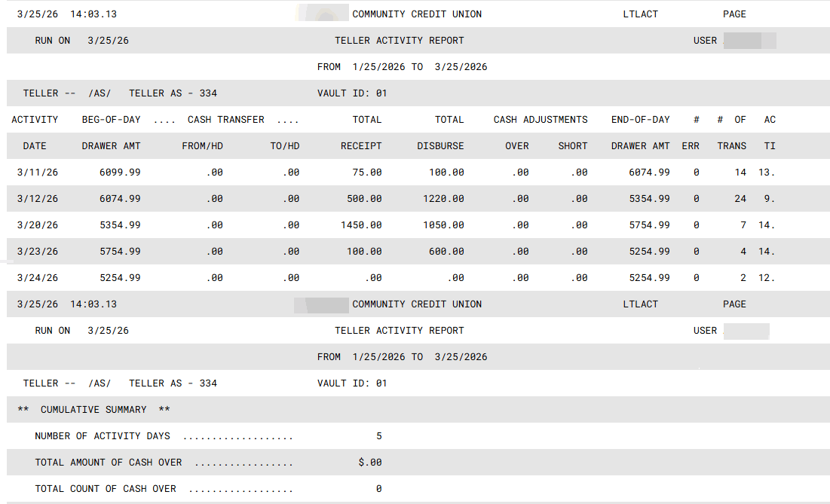Click the 3/24/26 activity date cell
Viewport: 830px width, 504px height.
[38, 278]
